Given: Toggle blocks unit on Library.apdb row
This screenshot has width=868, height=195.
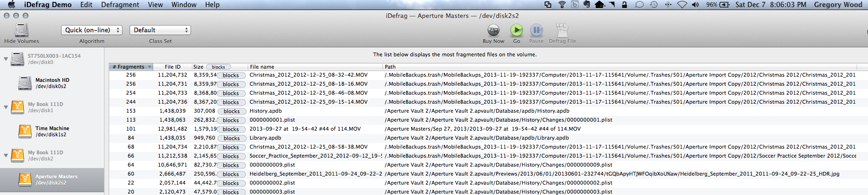Looking at the screenshot, I should (x=232, y=138).
